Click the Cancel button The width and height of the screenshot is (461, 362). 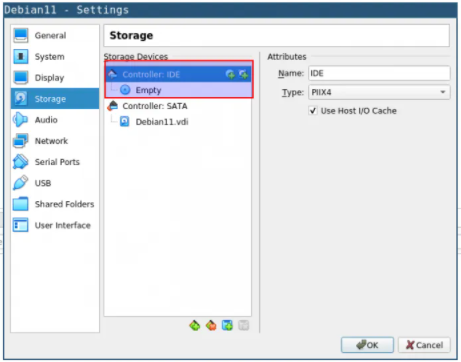[x=424, y=345]
